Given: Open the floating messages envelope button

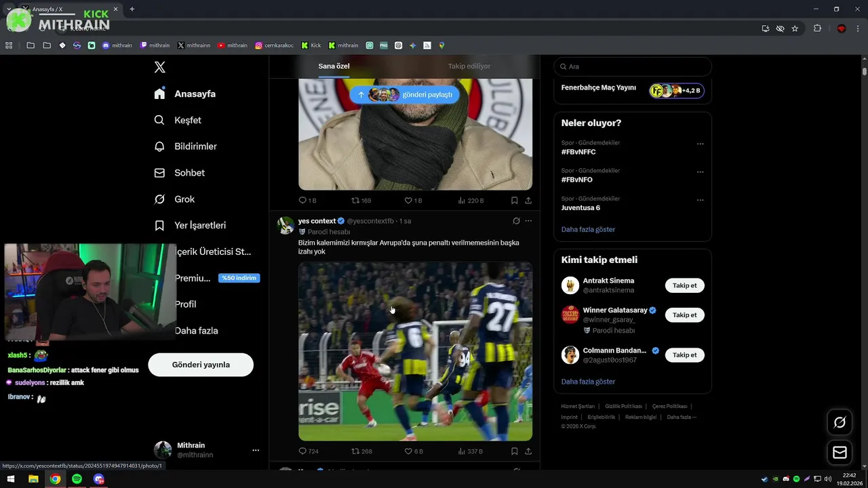Looking at the screenshot, I should coord(840,453).
